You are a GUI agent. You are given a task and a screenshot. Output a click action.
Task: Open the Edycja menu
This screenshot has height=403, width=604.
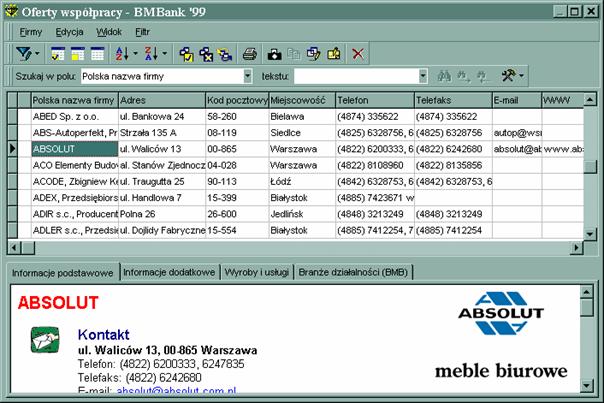[x=69, y=32]
